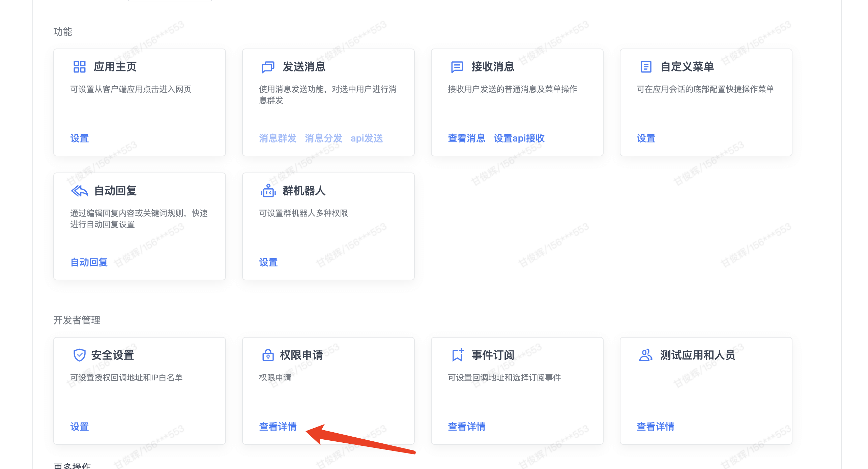868x469 pixels.
Task: Click 设置api接收 link
Action: pyautogui.click(x=519, y=138)
